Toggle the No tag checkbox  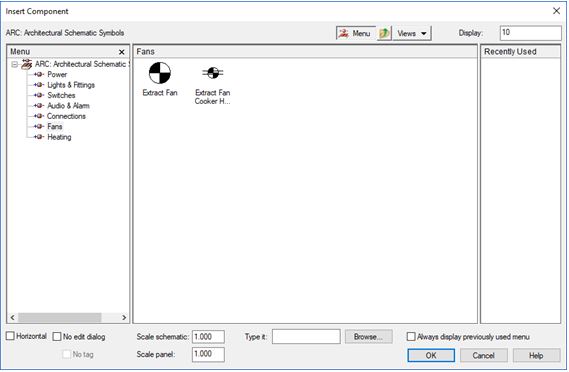(66, 354)
